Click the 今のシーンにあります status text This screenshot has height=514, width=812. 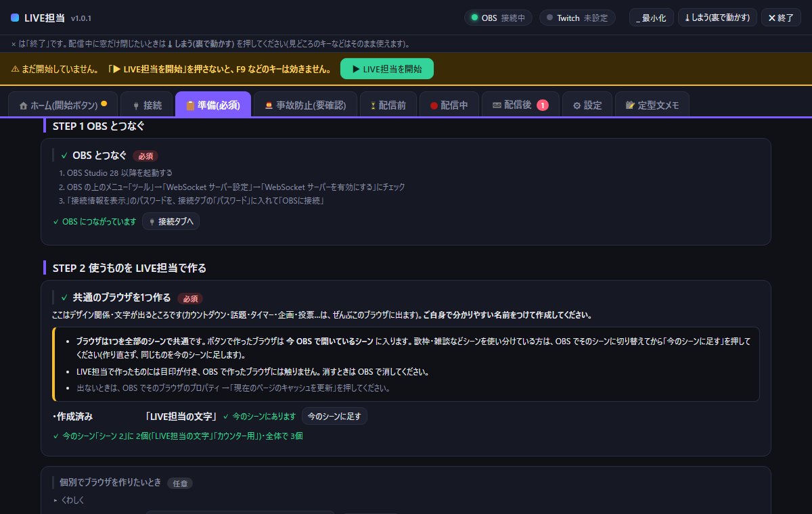(x=259, y=416)
